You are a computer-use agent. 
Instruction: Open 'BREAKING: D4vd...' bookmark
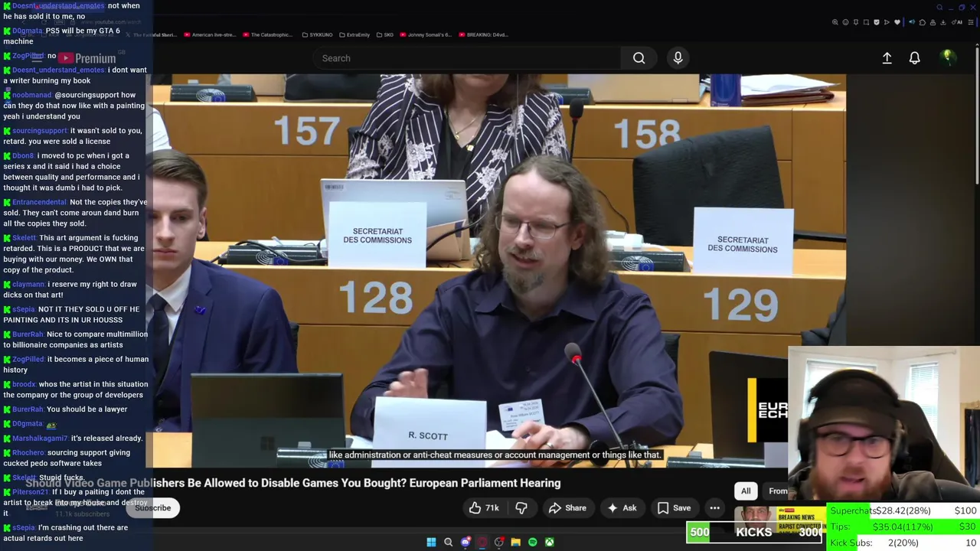click(482, 34)
